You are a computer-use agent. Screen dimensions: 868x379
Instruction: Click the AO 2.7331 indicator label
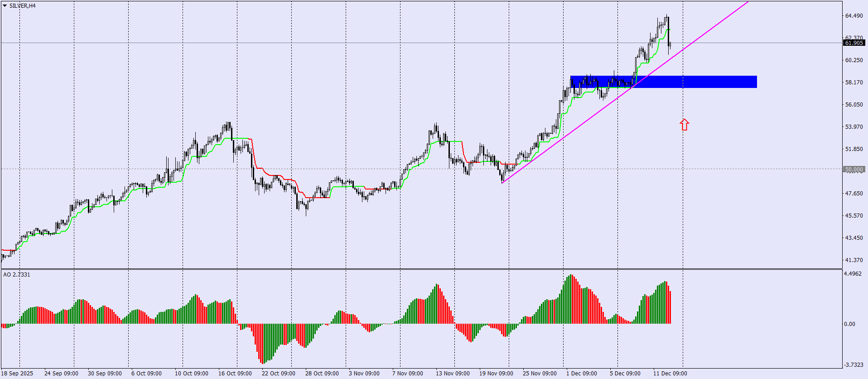[x=17, y=275]
